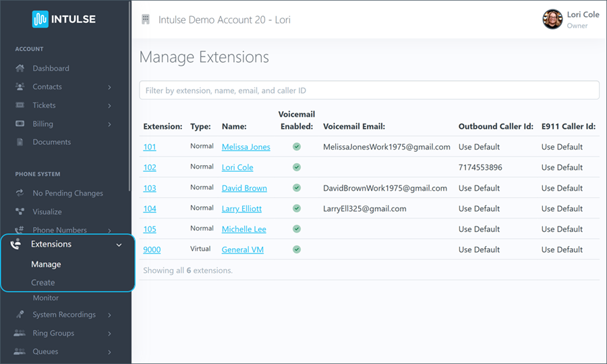
Task: Click the Documents file icon
Action: tap(20, 142)
